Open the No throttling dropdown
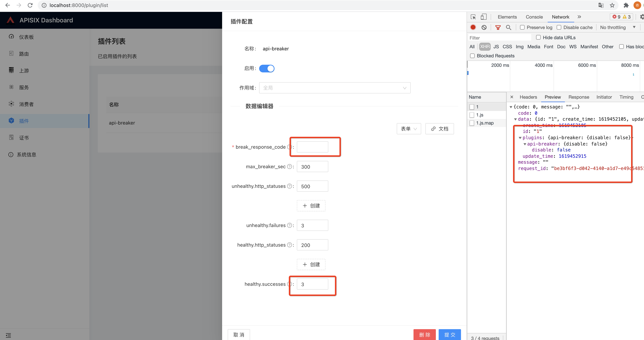This screenshot has height=340, width=644. coord(617,27)
